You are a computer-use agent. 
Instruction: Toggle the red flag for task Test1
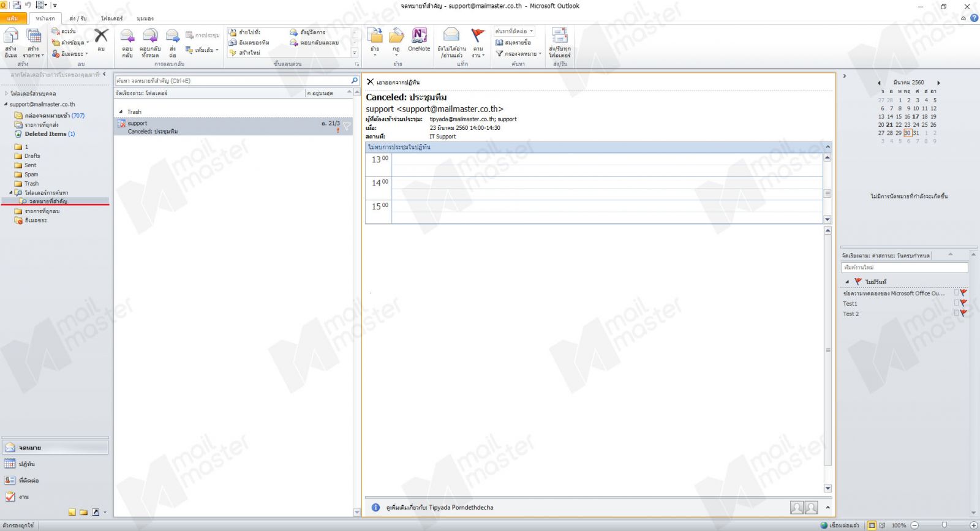[x=963, y=303]
